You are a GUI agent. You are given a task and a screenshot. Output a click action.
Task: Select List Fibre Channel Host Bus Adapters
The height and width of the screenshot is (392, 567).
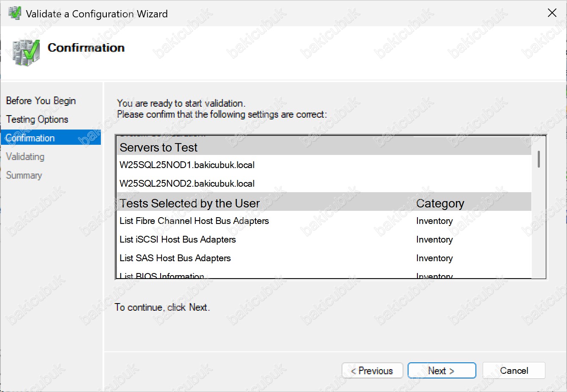194,221
